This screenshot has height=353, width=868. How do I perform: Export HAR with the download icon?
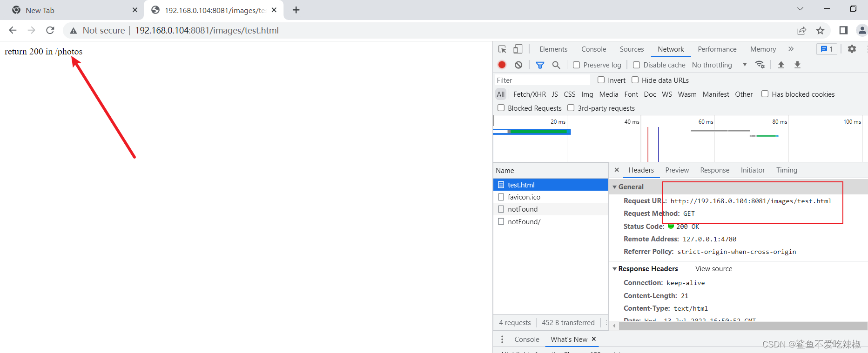click(x=797, y=65)
